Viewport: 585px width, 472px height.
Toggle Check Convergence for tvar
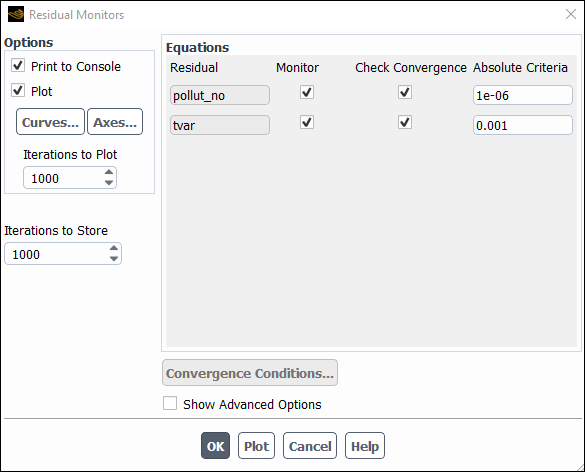point(405,122)
